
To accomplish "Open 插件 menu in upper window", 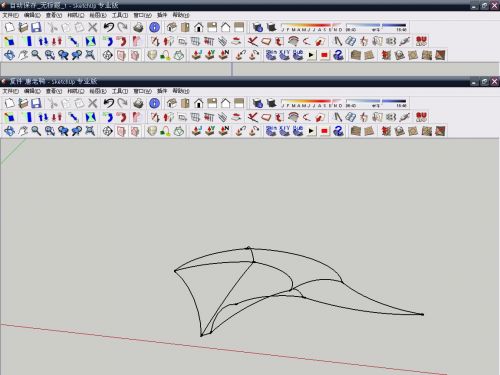I will 162,15.
